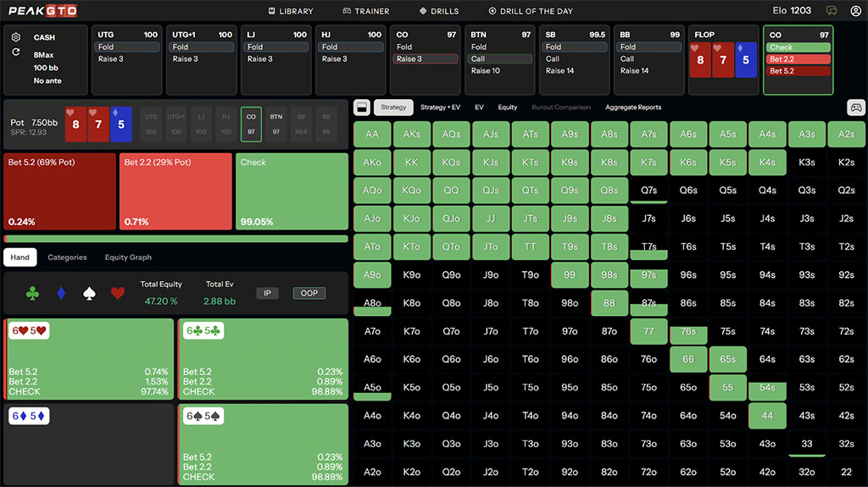Toggle the matrix layout icon beside Strategy
868x487 pixels.
click(x=360, y=108)
